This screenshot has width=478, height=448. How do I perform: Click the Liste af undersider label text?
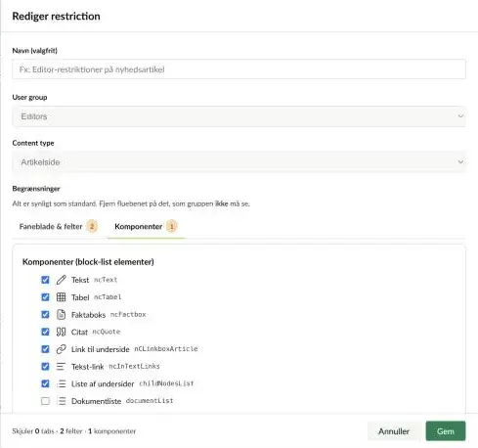(103, 383)
